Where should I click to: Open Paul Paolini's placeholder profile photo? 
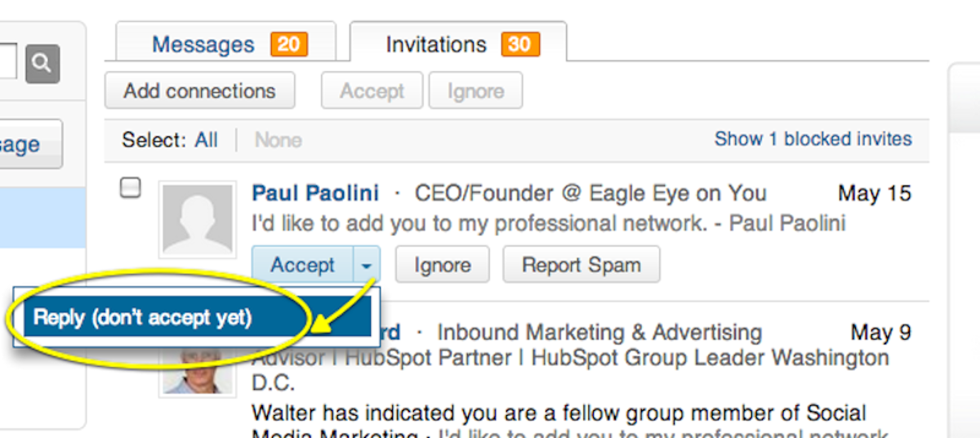199,218
